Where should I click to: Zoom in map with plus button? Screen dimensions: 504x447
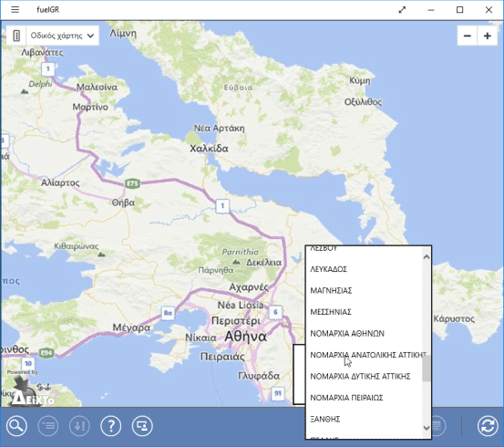coord(488,36)
